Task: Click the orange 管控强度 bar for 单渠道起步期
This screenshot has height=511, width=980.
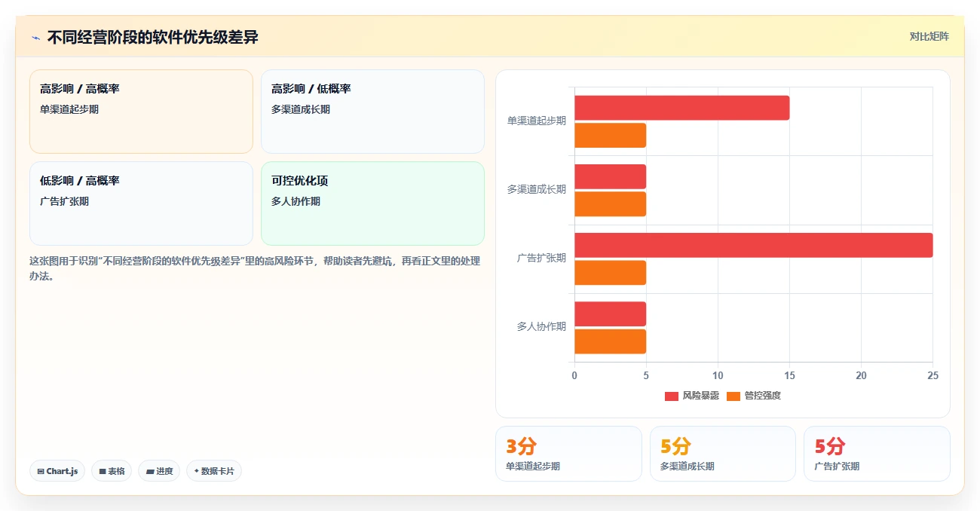Action: click(x=610, y=136)
